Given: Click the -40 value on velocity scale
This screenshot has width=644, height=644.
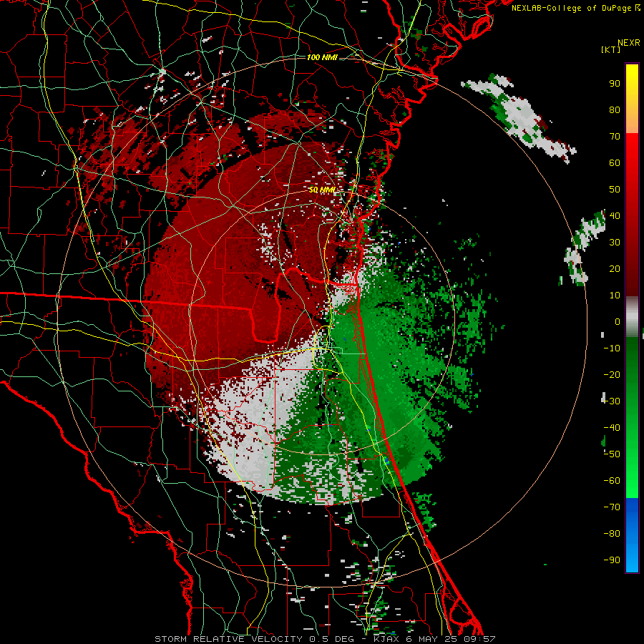Looking at the screenshot, I should coord(612,428).
